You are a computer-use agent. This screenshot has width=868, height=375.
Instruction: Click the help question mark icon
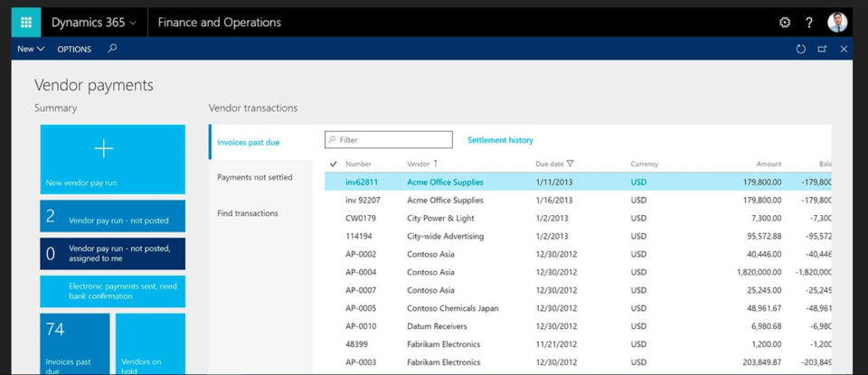(809, 23)
